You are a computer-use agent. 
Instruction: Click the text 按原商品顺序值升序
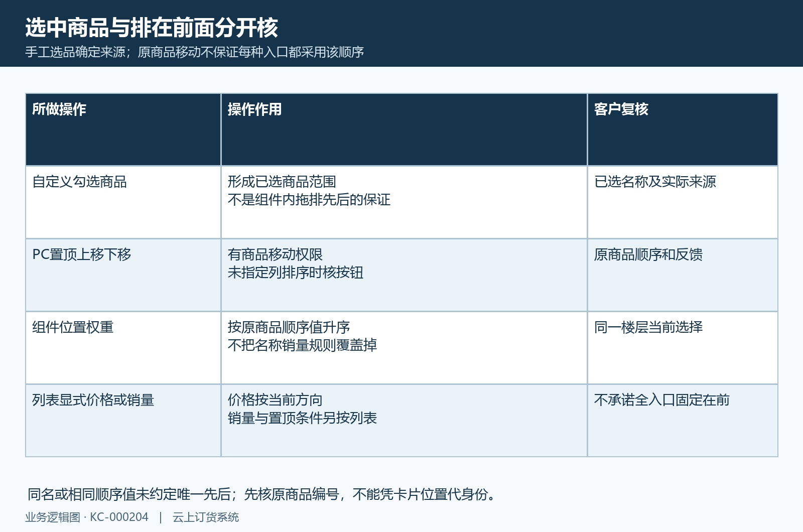point(289,327)
